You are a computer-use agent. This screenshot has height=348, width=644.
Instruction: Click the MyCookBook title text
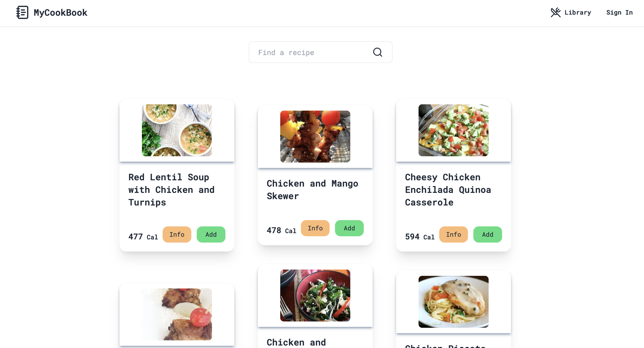(60, 13)
